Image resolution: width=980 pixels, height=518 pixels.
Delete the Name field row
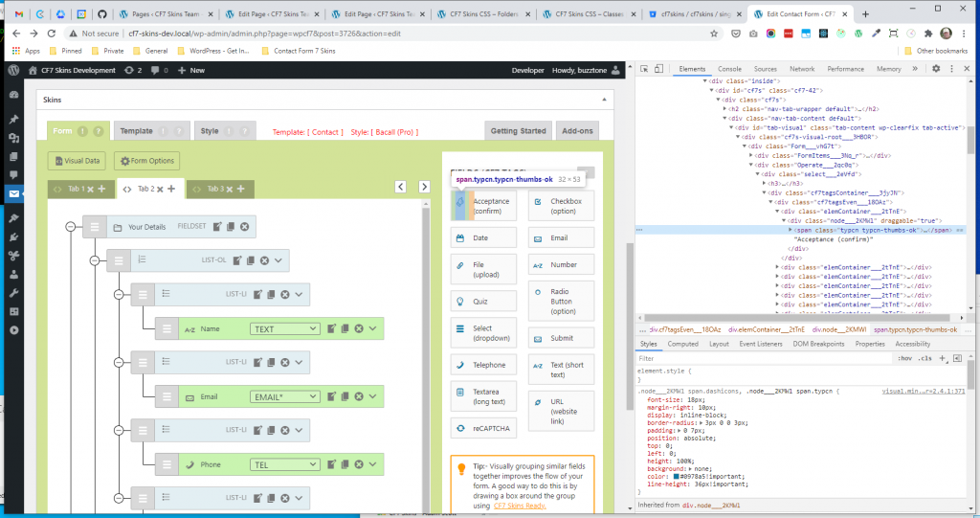coord(359,329)
